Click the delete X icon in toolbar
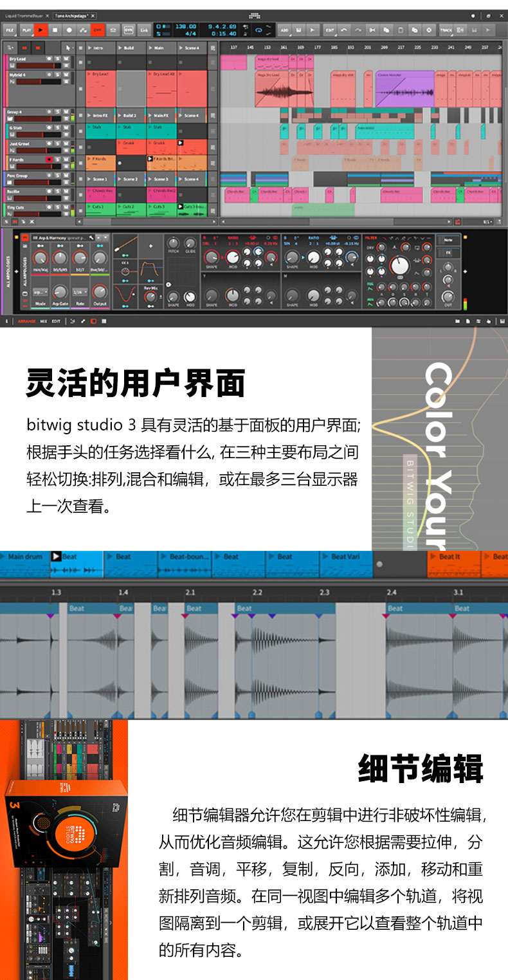Screen dimensions: 508x980 428,30
